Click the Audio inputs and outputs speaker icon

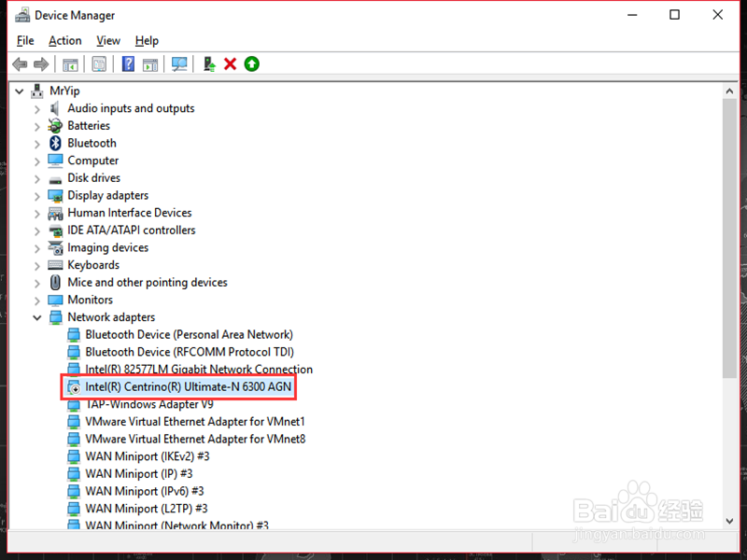(55, 108)
